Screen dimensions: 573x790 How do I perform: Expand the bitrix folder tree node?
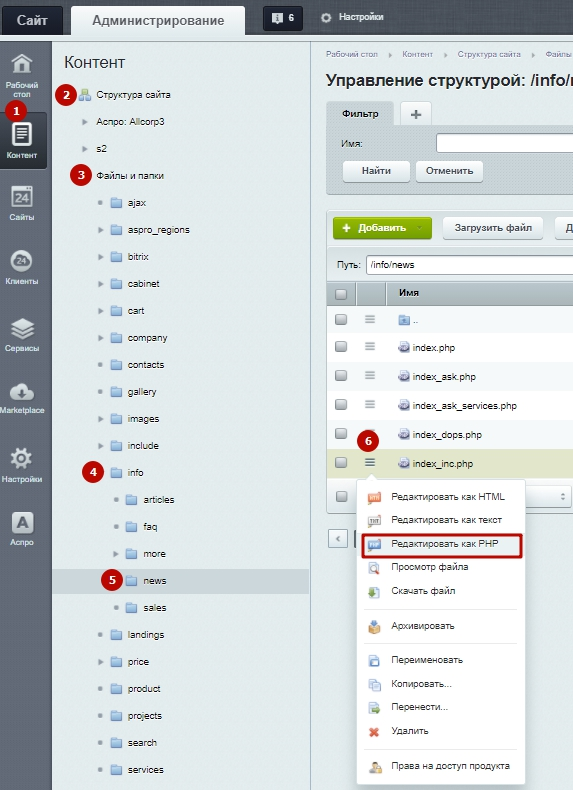[x=101, y=257]
